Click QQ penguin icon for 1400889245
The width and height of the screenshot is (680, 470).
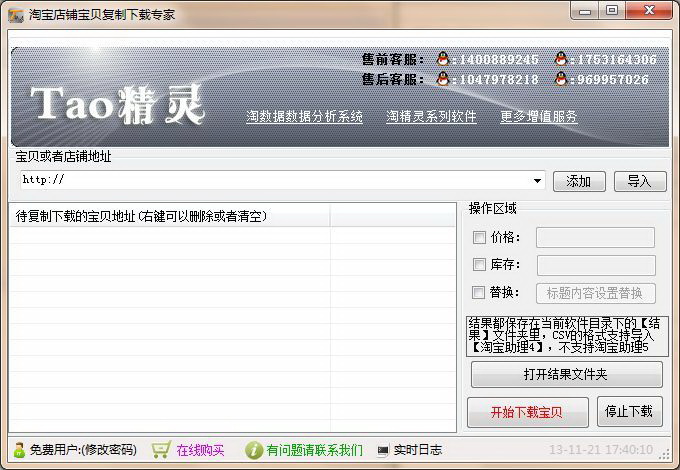click(443, 59)
